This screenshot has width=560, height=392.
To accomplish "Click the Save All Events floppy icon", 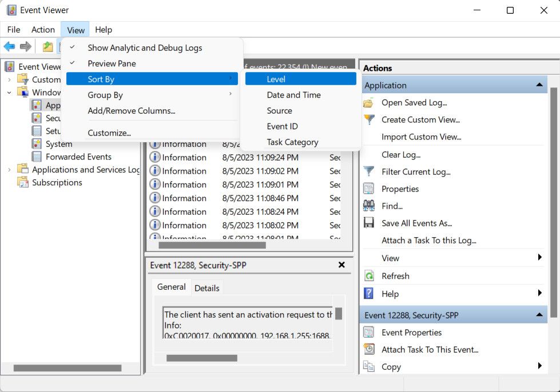I will tap(370, 223).
